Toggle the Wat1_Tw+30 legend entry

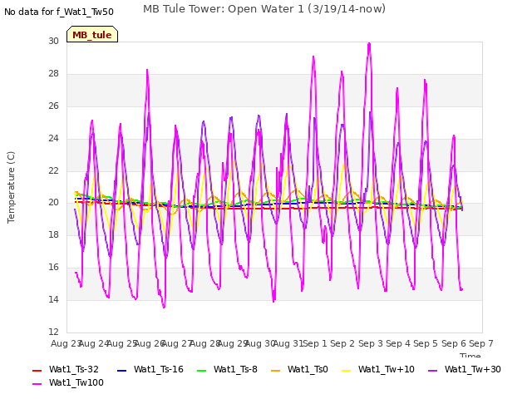pyautogui.click(x=465, y=369)
